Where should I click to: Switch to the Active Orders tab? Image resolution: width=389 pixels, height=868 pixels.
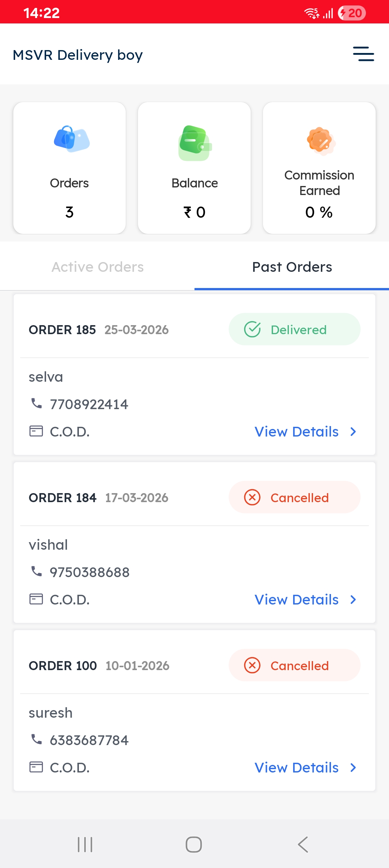98,267
